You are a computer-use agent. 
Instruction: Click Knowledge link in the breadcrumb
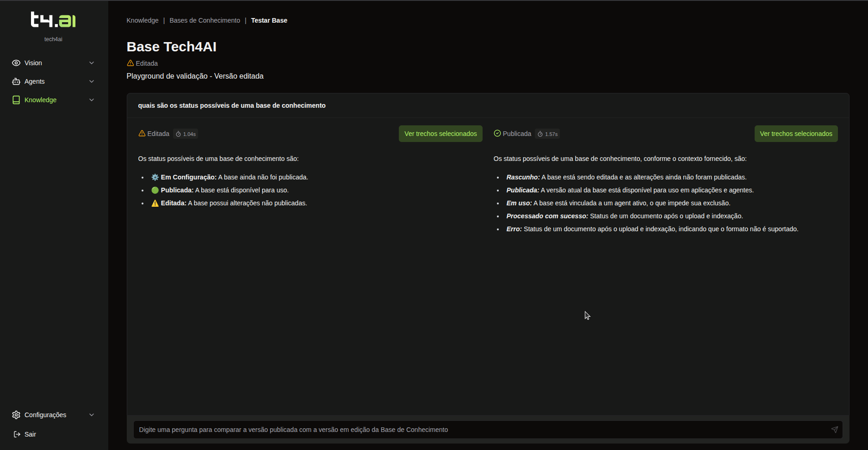(x=142, y=20)
